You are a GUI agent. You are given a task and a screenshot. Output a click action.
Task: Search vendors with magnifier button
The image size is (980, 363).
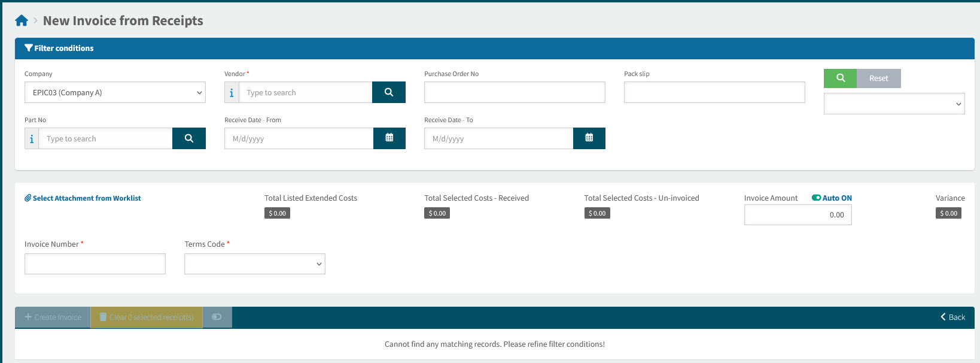(389, 92)
